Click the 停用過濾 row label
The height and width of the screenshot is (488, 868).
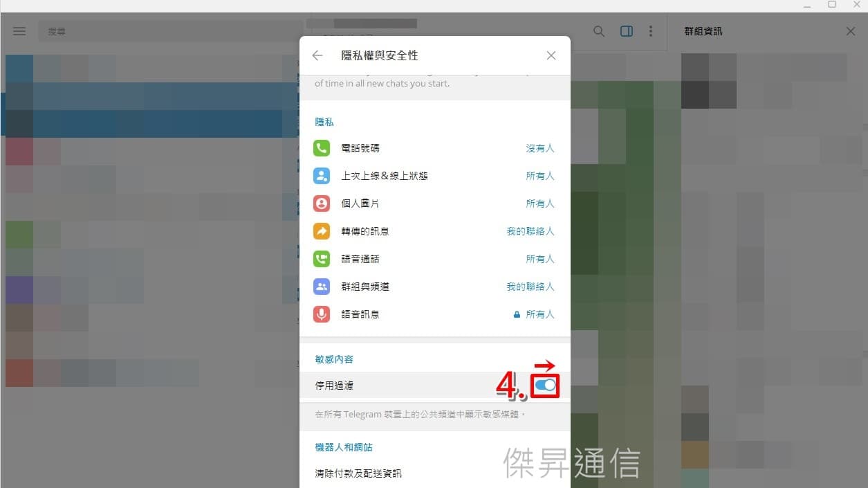click(x=334, y=386)
